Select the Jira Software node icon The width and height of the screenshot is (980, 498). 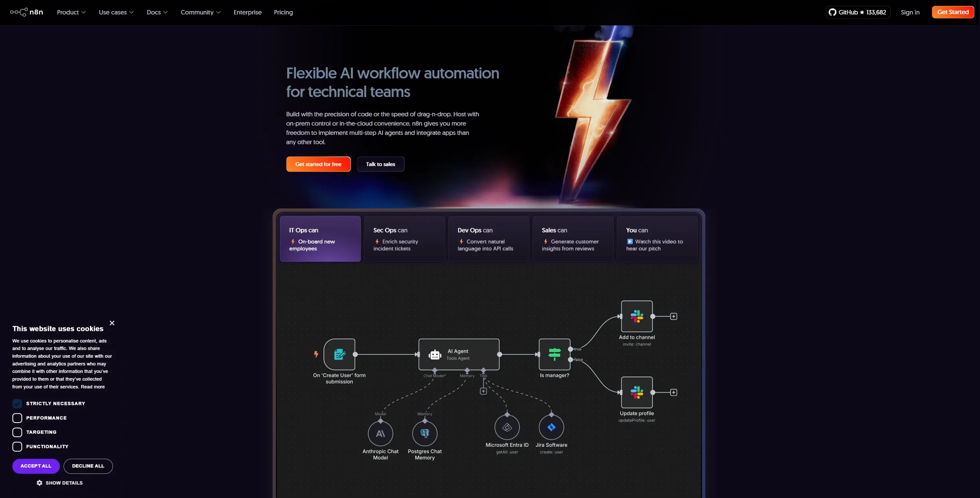tap(551, 427)
